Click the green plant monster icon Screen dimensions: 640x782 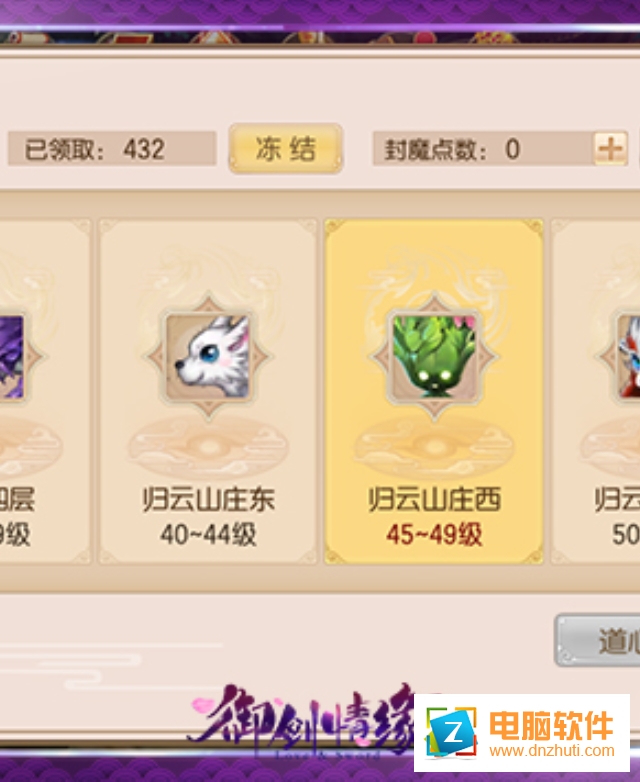click(434, 357)
